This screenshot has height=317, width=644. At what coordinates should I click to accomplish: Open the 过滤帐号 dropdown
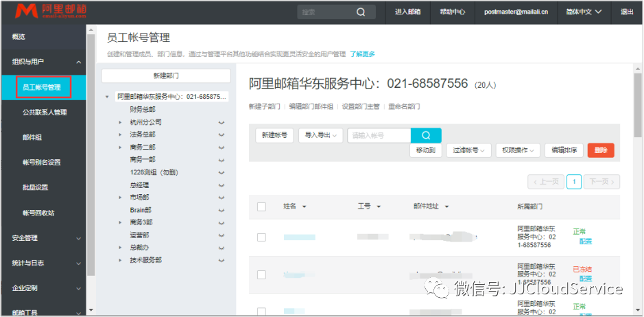tap(469, 150)
